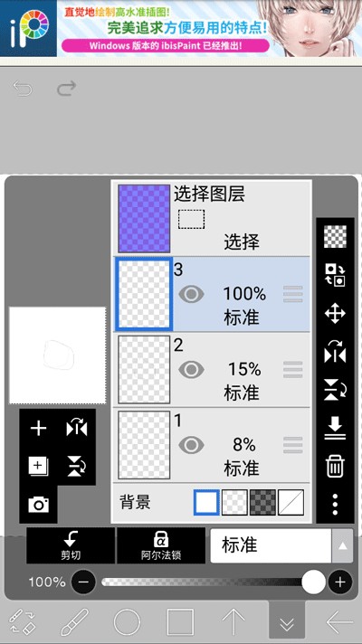
Task: Open the three-dot more options menu
Action: pyautogui.click(x=335, y=505)
